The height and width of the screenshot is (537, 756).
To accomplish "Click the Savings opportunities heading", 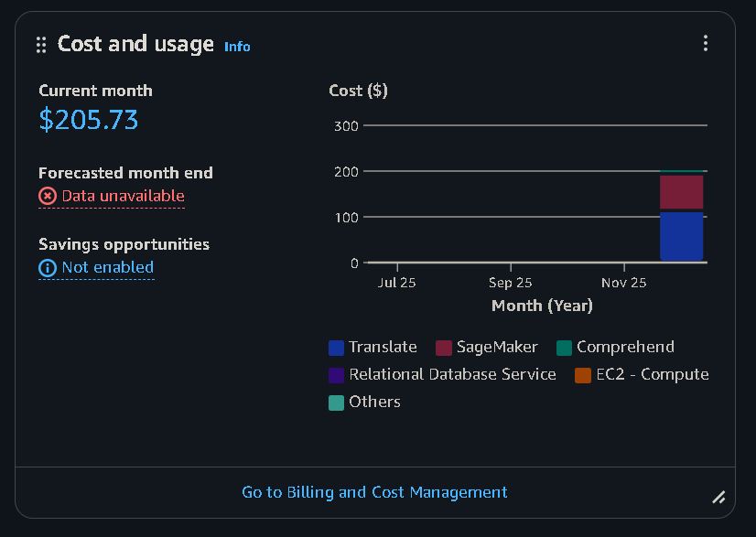I will pyautogui.click(x=124, y=244).
